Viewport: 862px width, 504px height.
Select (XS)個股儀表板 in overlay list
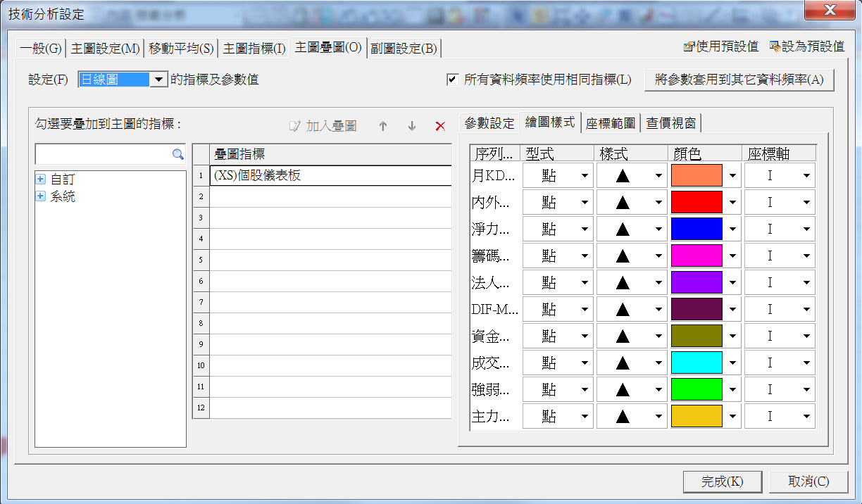coord(330,176)
